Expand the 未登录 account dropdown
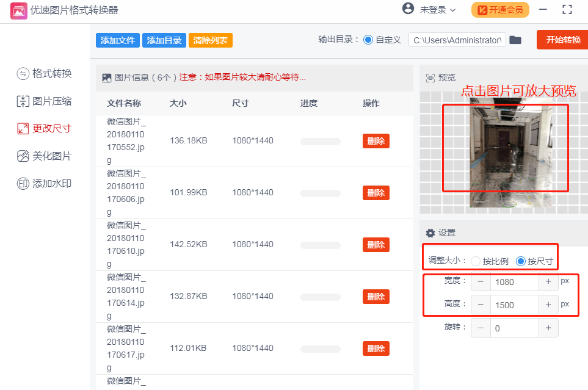Screen dimensions: 588x390 438,10
